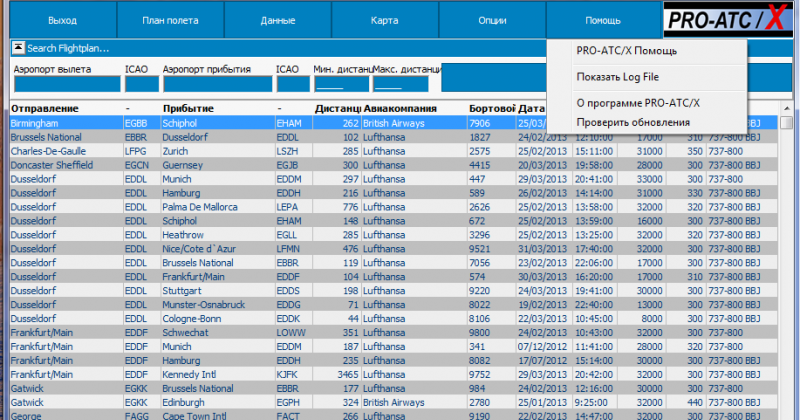Focus the departure ICAO input field
Screen dimensions: 800x420
(142, 84)
